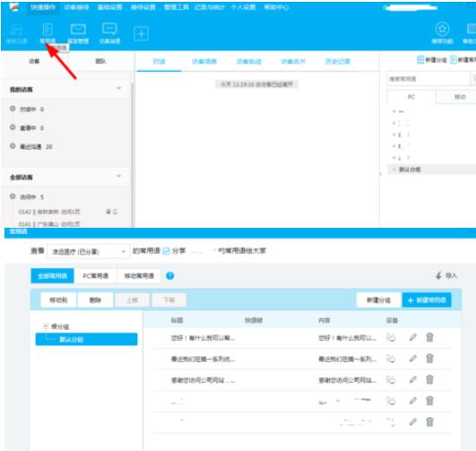Open the 查看 account dropdown
Viewport: 476px width, 451px height.
pos(89,251)
